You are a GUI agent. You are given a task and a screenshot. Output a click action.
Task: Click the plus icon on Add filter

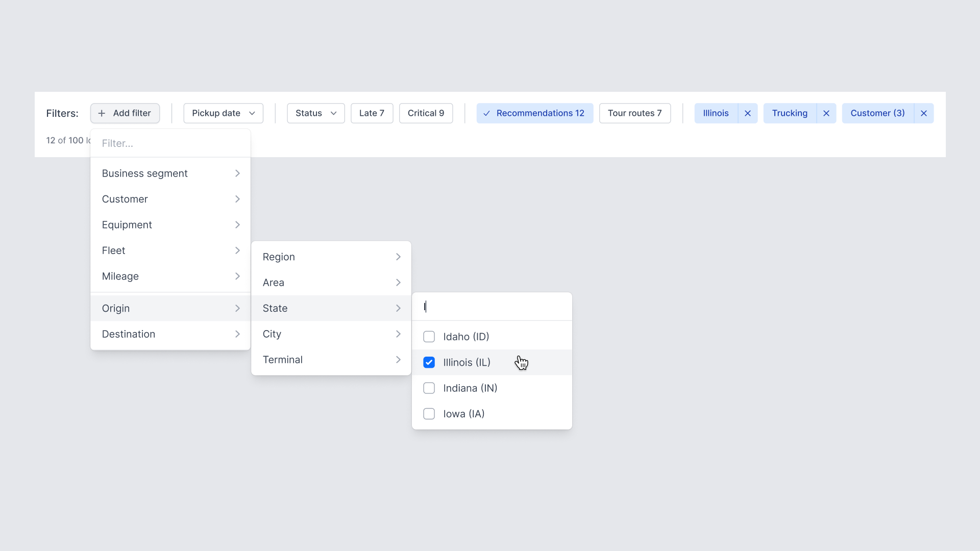(x=102, y=113)
